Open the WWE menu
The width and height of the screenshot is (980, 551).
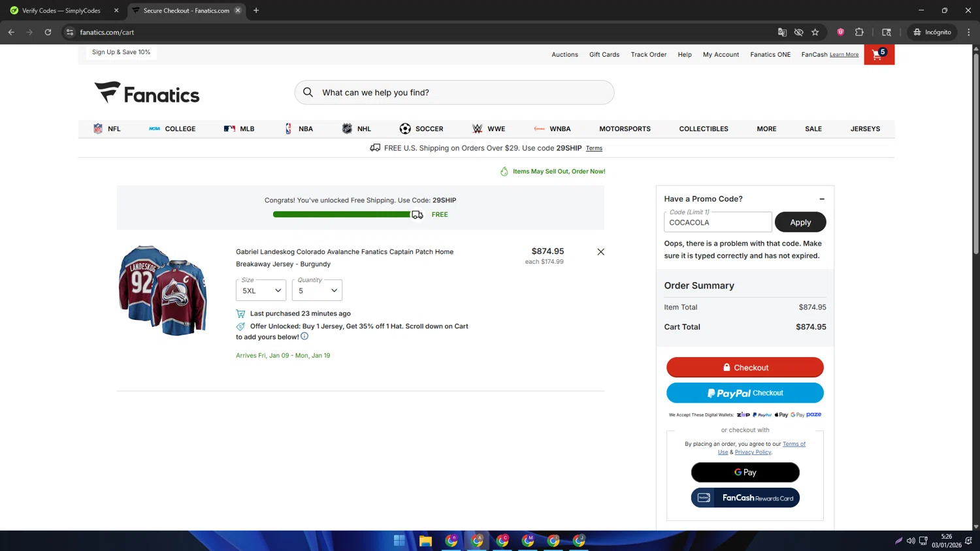[x=489, y=129]
